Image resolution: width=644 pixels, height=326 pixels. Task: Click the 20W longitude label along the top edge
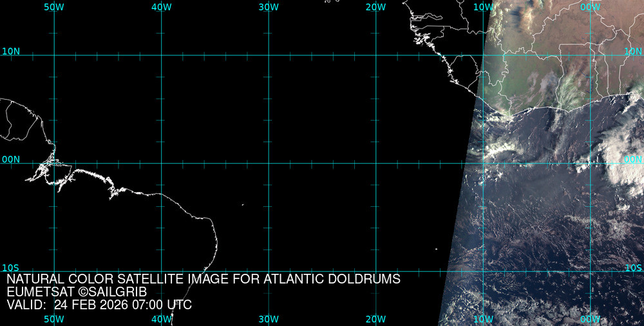click(375, 6)
